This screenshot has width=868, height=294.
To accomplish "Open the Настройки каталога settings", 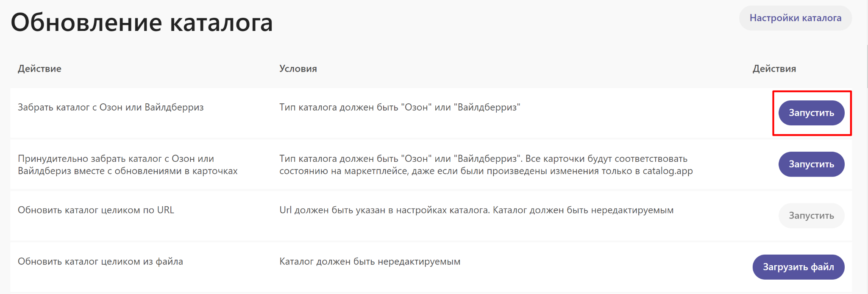I will (x=795, y=18).
